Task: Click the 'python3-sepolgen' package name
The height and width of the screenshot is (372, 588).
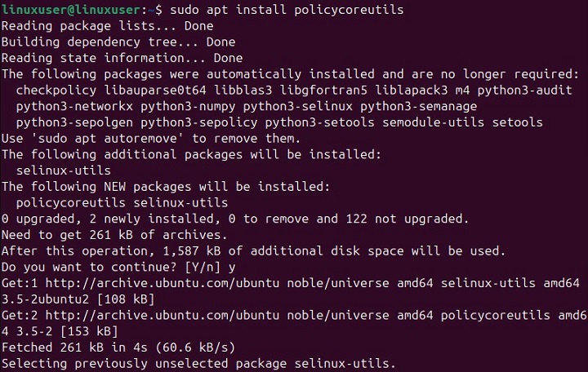Action: click(x=74, y=122)
